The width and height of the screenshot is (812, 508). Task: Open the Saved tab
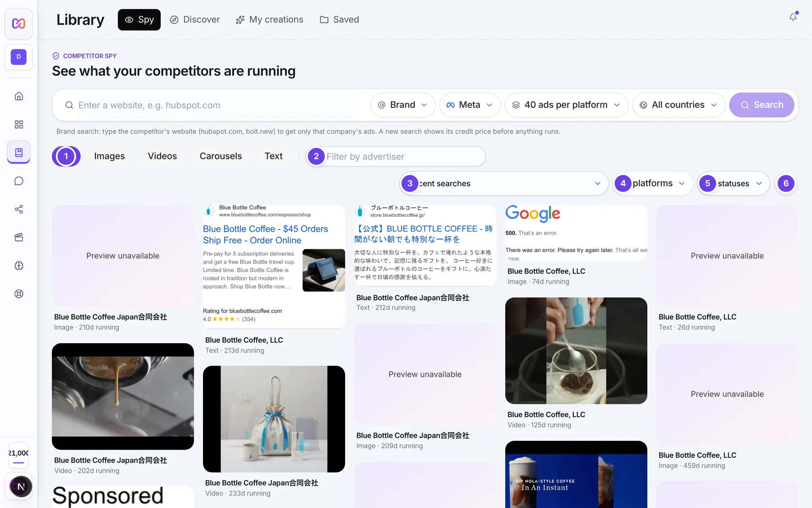339,19
